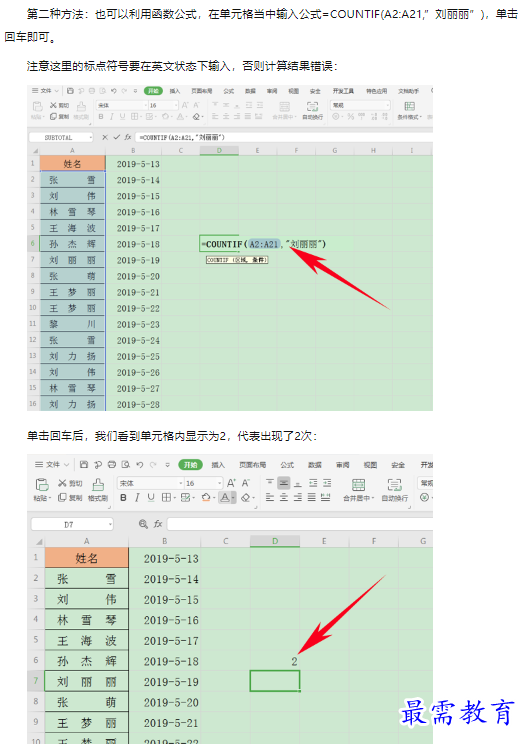Image resolution: width=523 pixels, height=744 pixels.
Task: Open font size 16 dropdown in second screenshot
Action: (219, 483)
